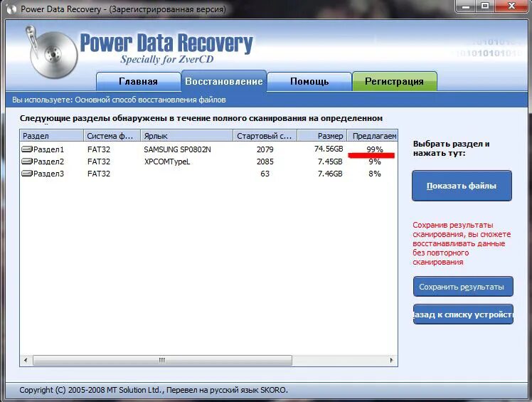Click the Раздел2 row name text
Screen dimensions: 532x402
click(48, 162)
